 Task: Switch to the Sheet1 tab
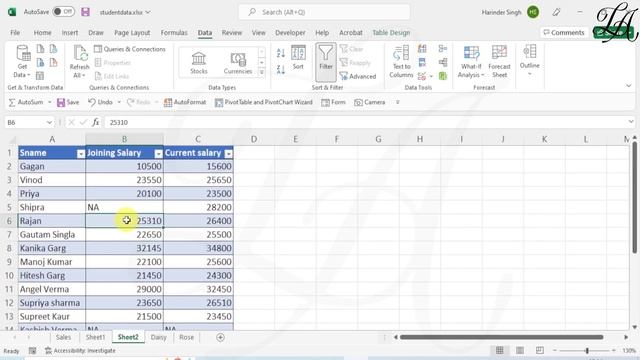point(95,337)
